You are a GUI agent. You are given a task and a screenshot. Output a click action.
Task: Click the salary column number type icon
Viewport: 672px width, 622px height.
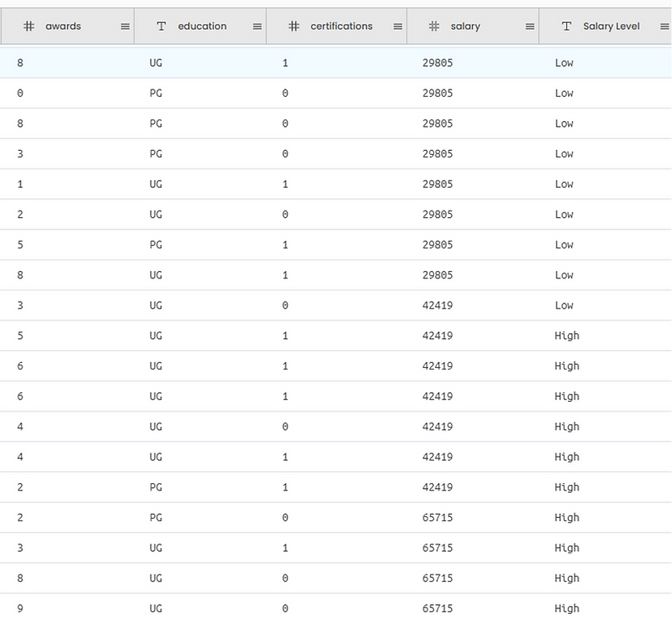click(434, 27)
